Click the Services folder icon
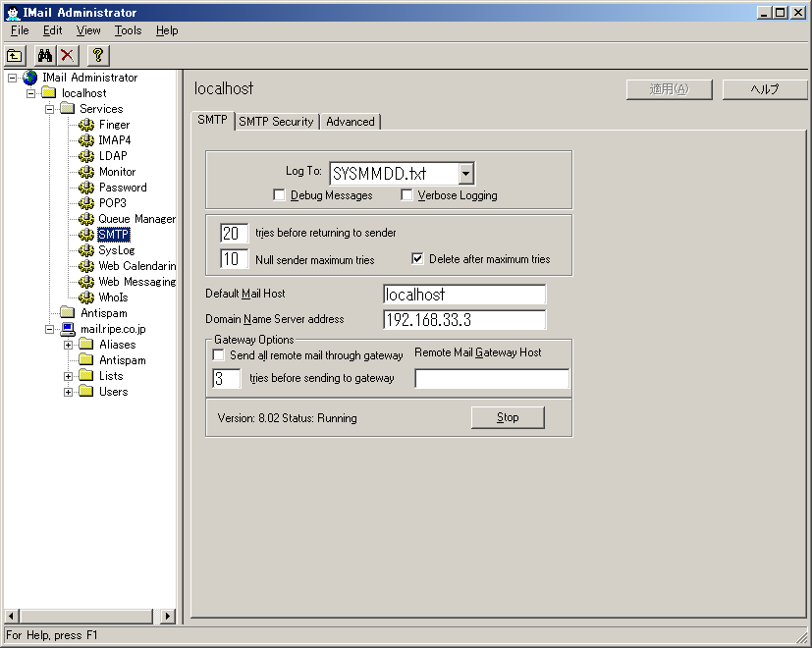The height and width of the screenshot is (648, 812). (68, 108)
